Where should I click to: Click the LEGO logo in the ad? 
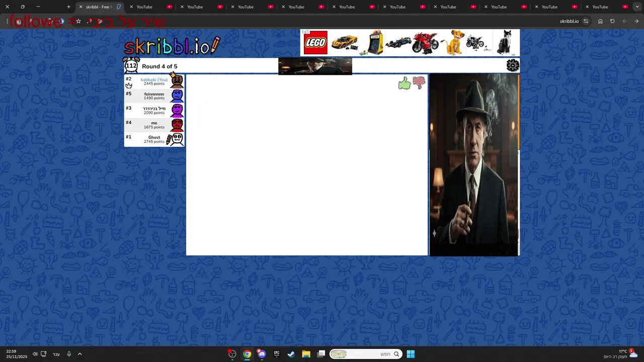tap(315, 43)
